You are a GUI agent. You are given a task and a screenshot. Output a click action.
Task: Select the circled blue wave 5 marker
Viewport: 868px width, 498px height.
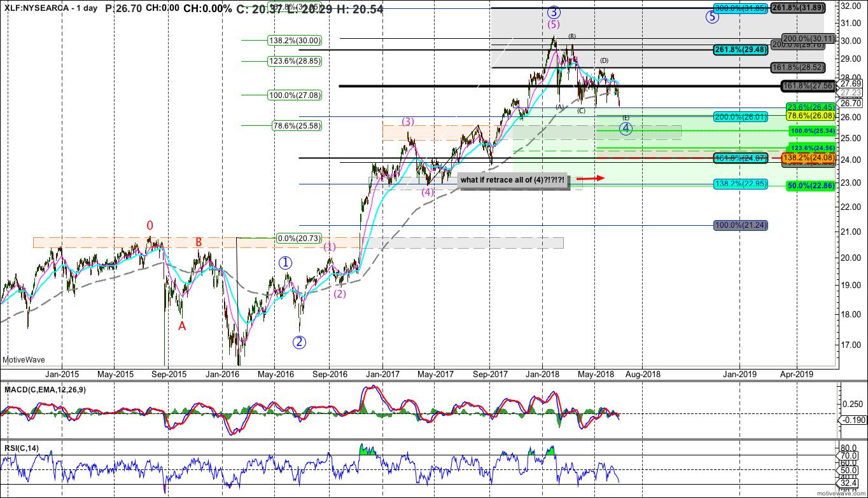(x=712, y=17)
